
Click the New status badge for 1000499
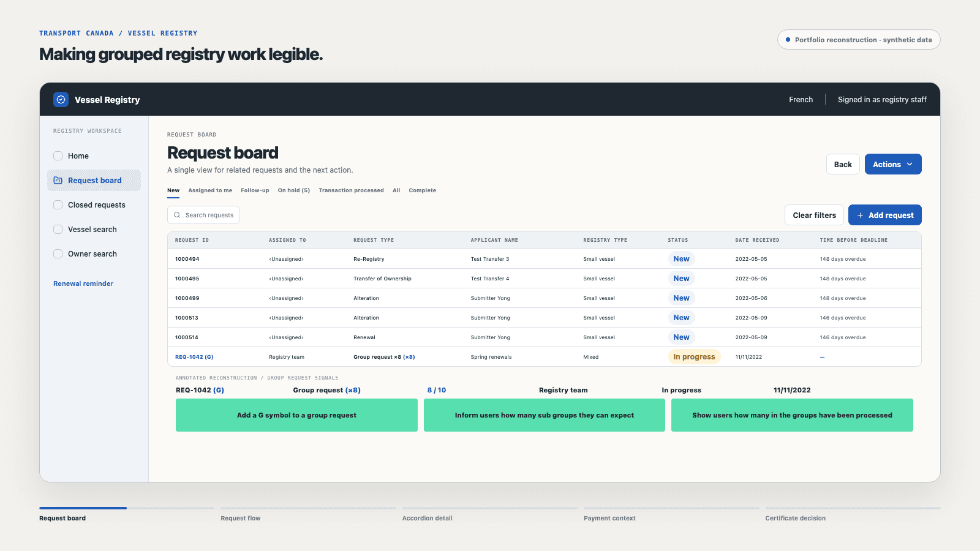coord(681,298)
